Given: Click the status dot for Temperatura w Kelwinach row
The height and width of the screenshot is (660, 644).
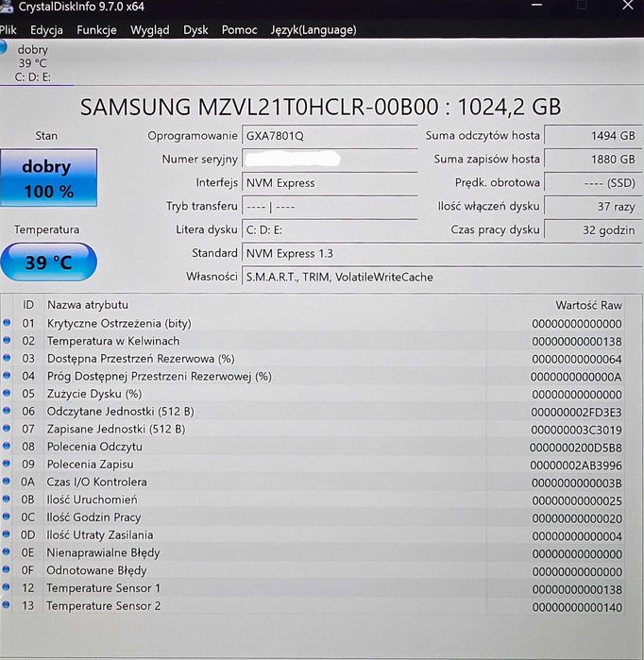Looking at the screenshot, I should coord(7,341).
